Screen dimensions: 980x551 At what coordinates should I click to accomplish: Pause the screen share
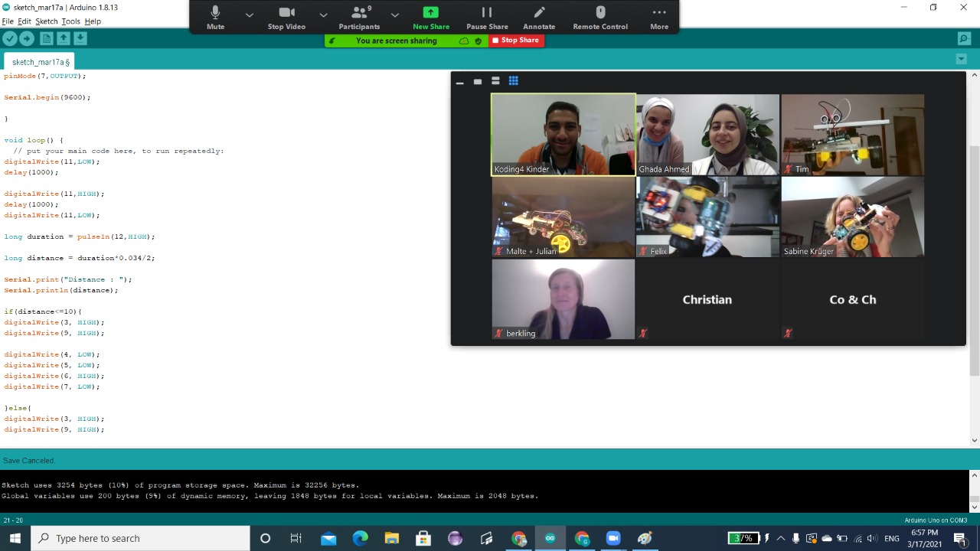click(487, 18)
